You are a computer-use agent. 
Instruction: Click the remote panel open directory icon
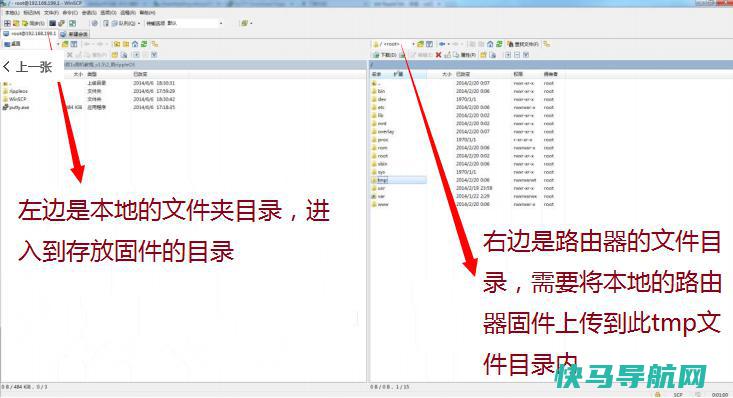(x=420, y=44)
